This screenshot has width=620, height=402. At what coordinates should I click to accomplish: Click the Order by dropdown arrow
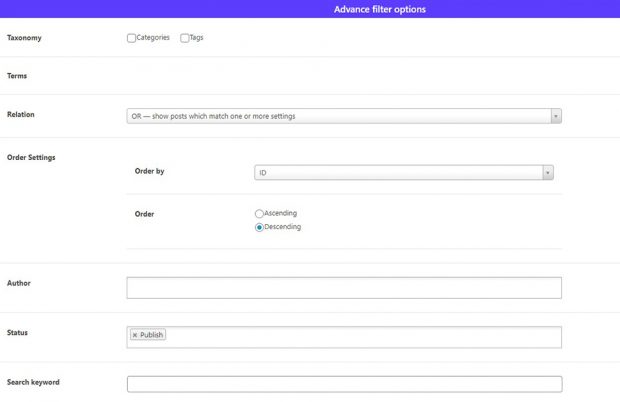tap(547, 173)
